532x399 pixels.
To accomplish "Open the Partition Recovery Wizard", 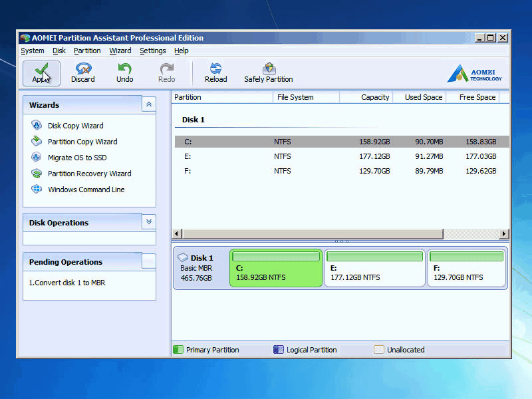I will tap(89, 174).
